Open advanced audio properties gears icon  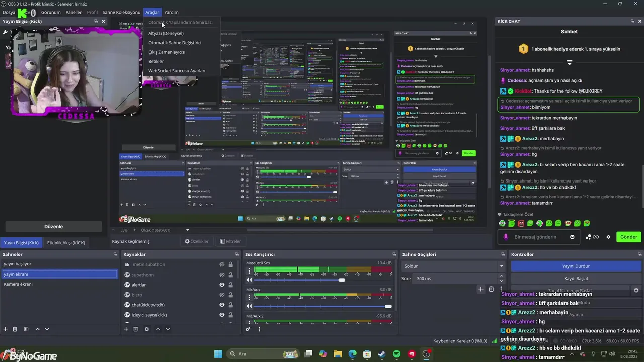[x=248, y=329]
